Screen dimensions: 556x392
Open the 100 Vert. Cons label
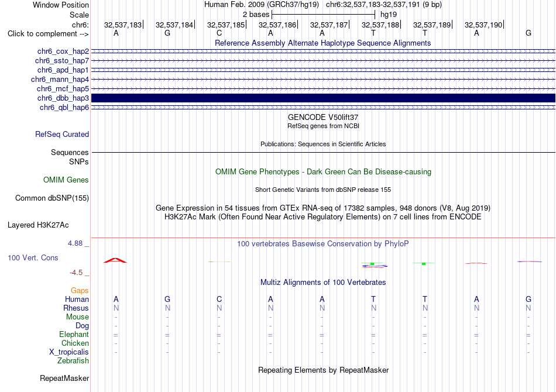[33, 257]
